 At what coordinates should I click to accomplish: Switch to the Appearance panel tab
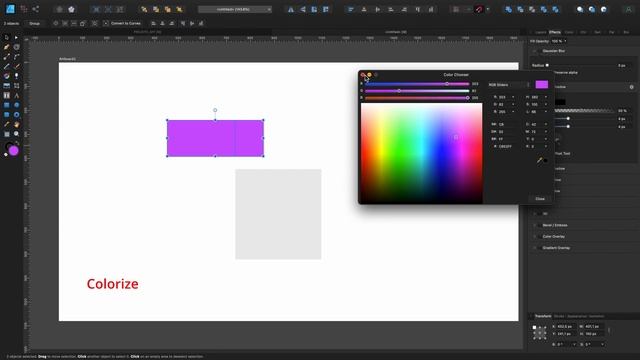pyautogui.click(x=576, y=316)
